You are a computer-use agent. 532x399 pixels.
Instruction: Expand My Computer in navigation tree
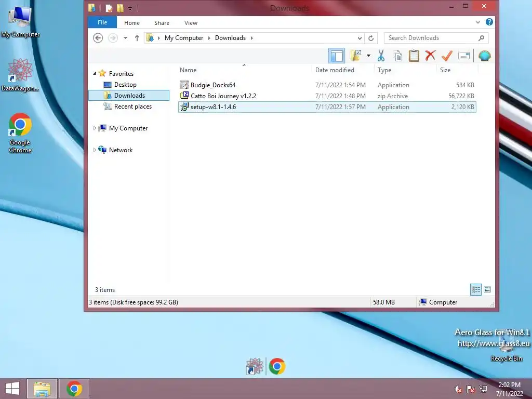coord(95,128)
